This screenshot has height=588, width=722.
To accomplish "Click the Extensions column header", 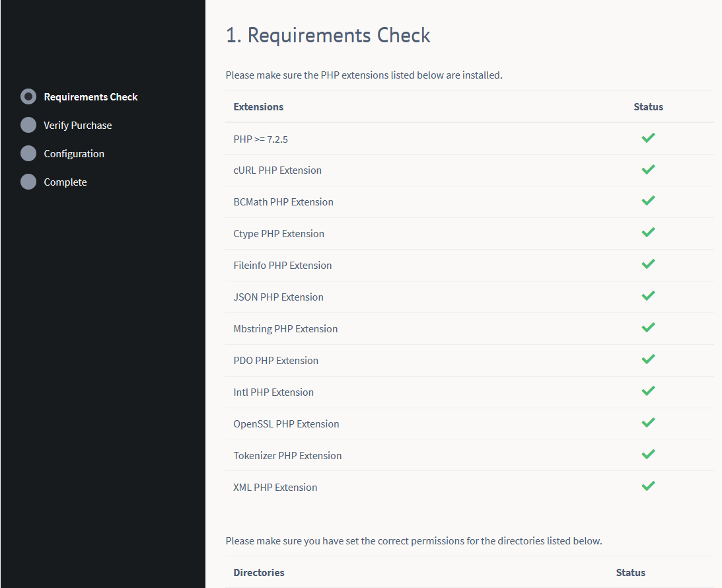I will 258,107.
